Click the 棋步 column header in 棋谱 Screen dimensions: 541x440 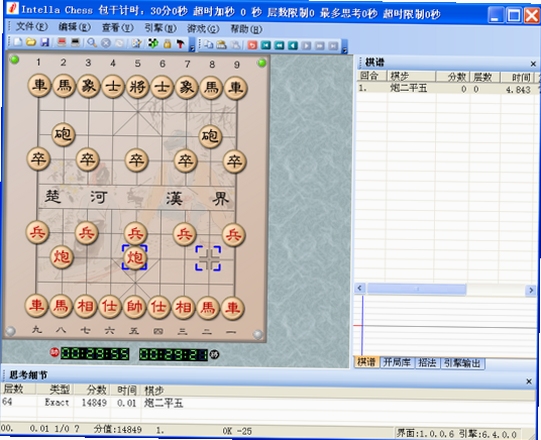pyautogui.click(x=412, y=76)
